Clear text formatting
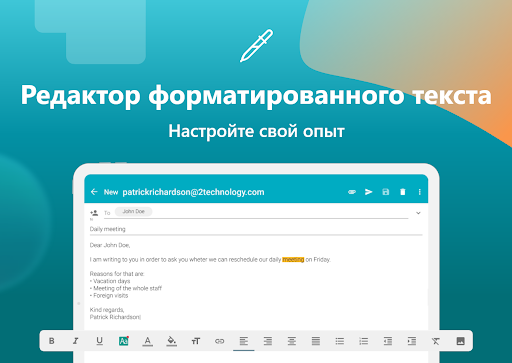Viewport: 512px width, 363px height. coord(436,341)
